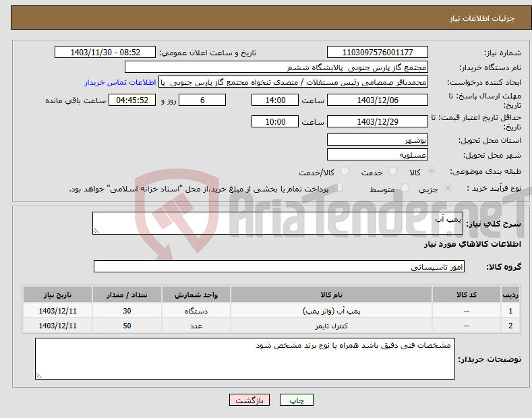Click the need date in row 2
The width and height of the screenshot is (532, 418).
coord(58,326)
